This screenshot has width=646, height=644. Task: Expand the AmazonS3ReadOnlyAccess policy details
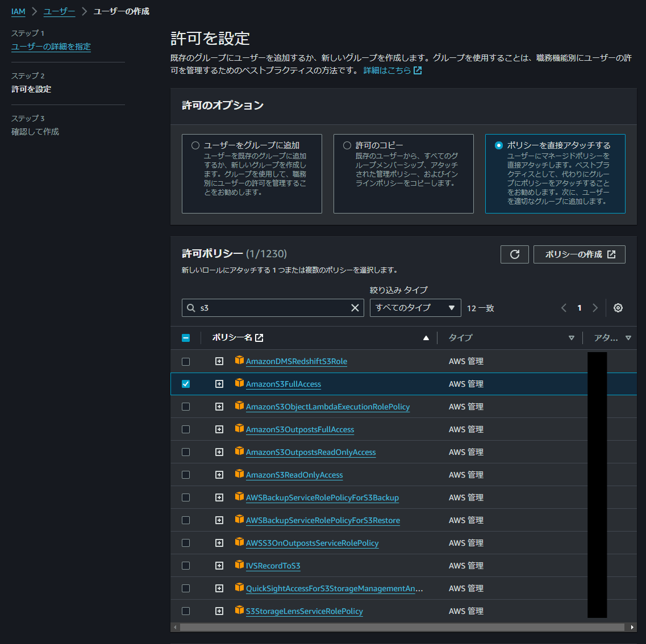pos(219,475)
